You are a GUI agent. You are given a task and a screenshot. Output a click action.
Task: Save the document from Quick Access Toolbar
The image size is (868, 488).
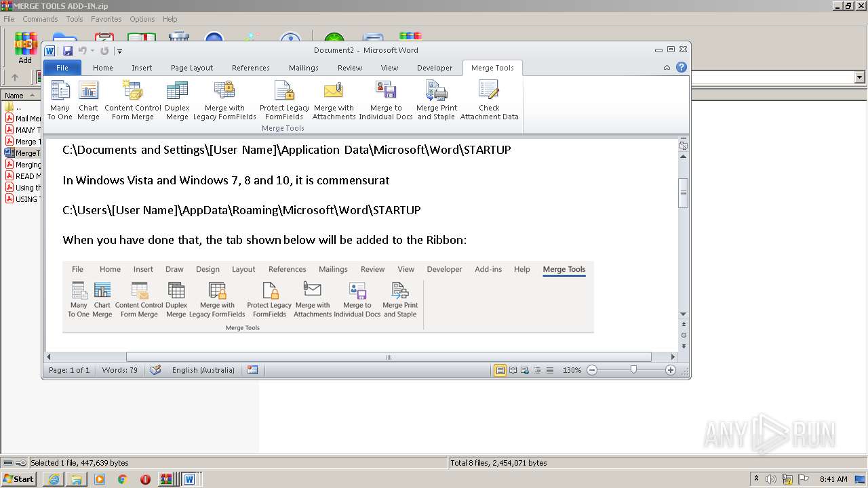(68, 51)
